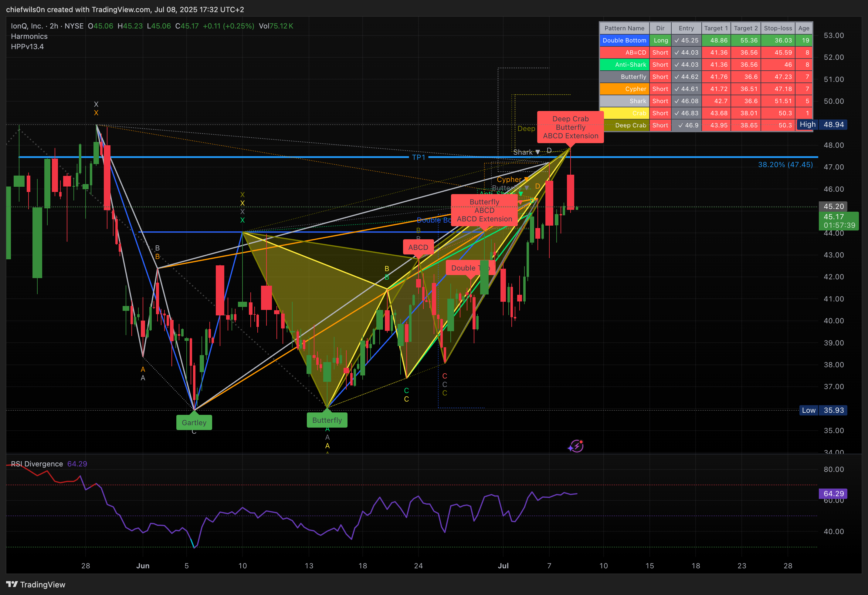Click the Age column header
The image size is (868, 595).
click(804, 29)
